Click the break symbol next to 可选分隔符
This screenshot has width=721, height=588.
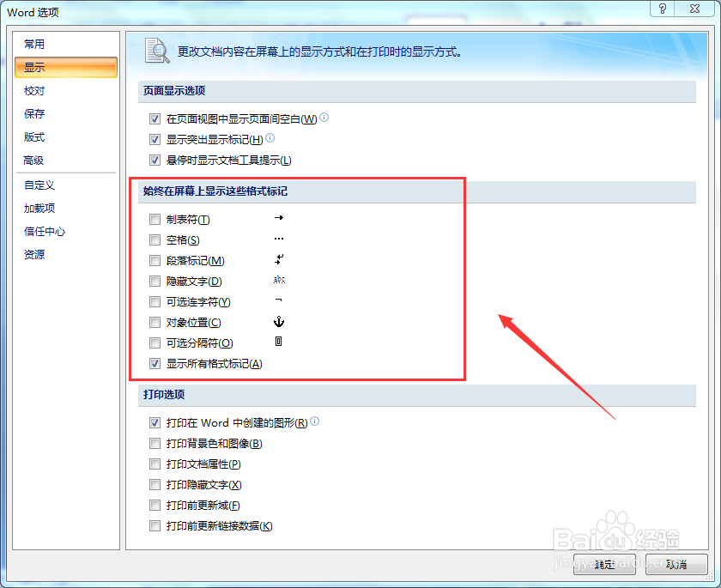[x=279, y=342]
